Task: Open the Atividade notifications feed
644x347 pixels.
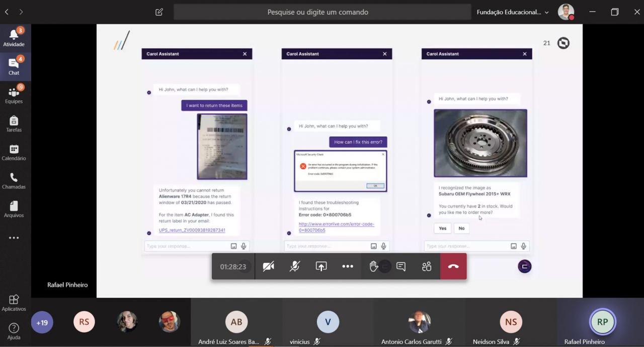Action: tap(14, 38)
